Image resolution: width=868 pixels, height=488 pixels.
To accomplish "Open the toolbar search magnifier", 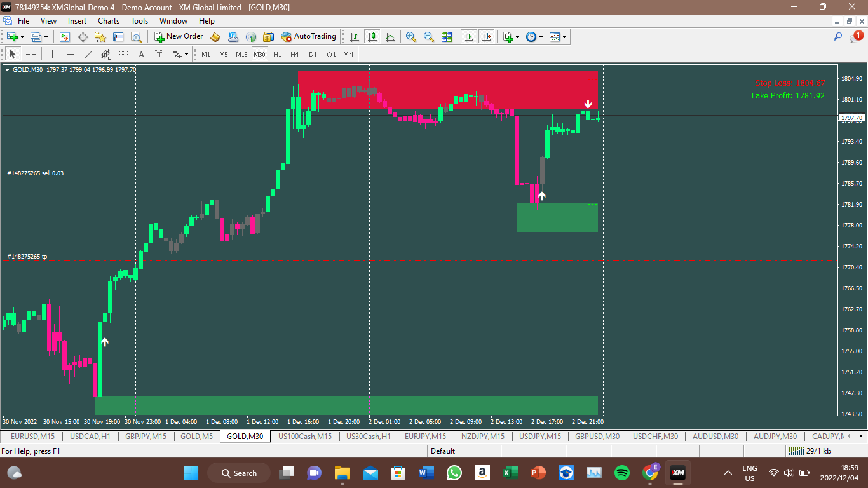I will (x=838, y=37).
